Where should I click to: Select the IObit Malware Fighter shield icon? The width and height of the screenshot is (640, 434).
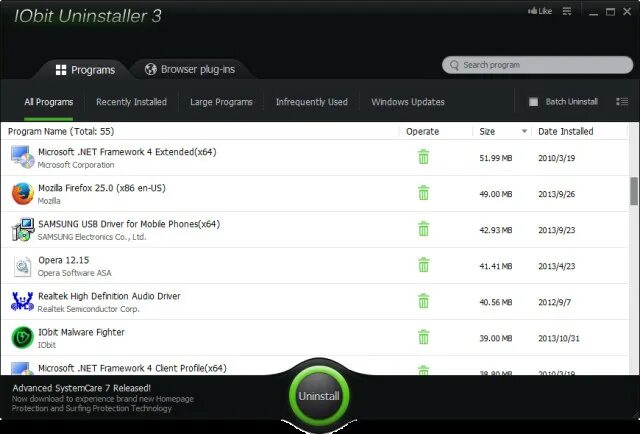pos(22,338)
